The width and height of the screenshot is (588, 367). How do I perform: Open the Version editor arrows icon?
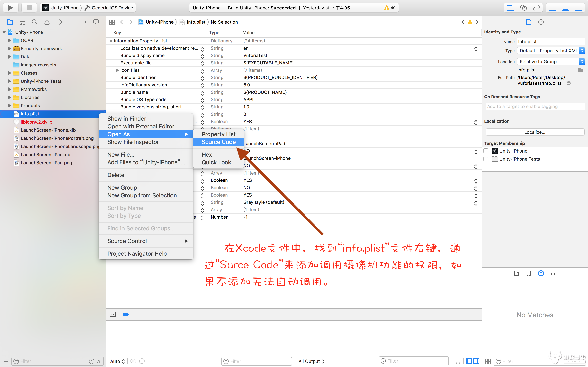536,8
